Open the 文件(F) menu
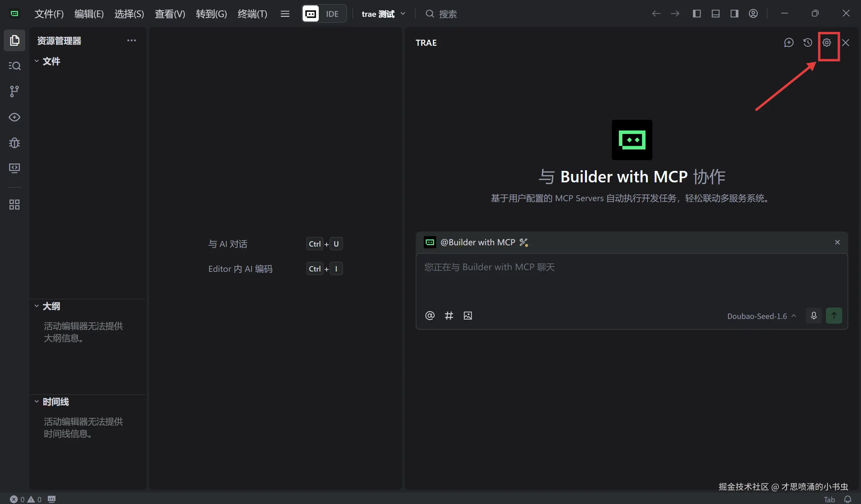Image resolution: width=861 pixels, height=504 pixels. click(49, 14)
